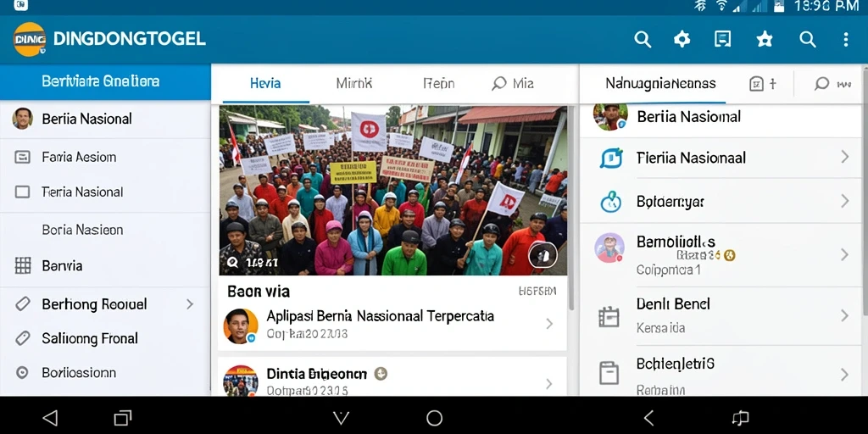Viewport: 868px width, 434px height.
Task: Expand the Fieriia Nasionaal row chevron
Action: tap(845, 157)
